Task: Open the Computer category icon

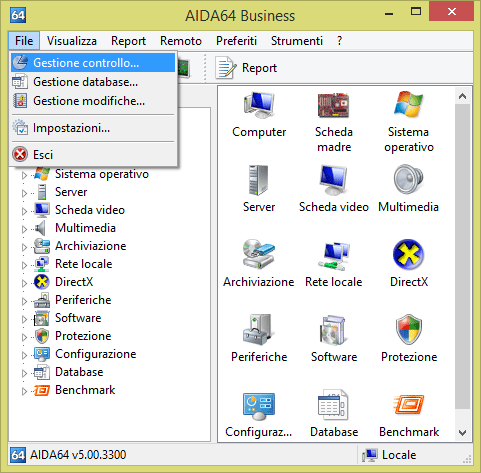Action: coord(259,105)
